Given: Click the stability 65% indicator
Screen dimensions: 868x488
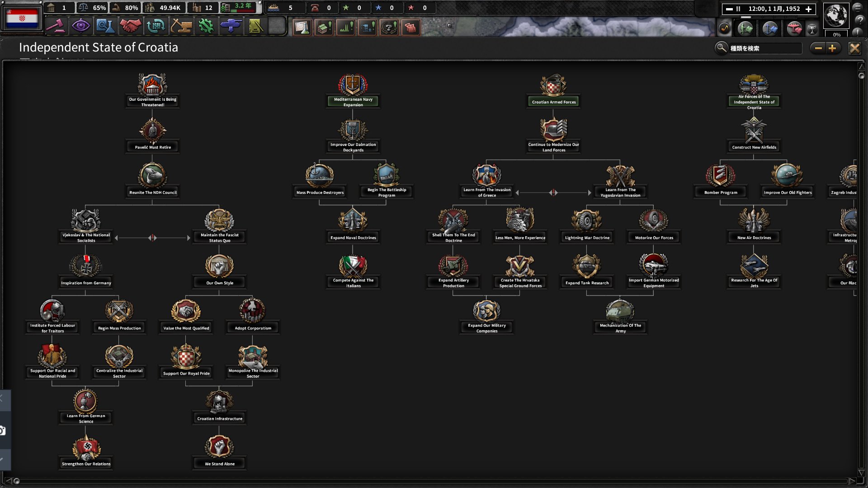Looking at the screenshot, I should (92, 8).
